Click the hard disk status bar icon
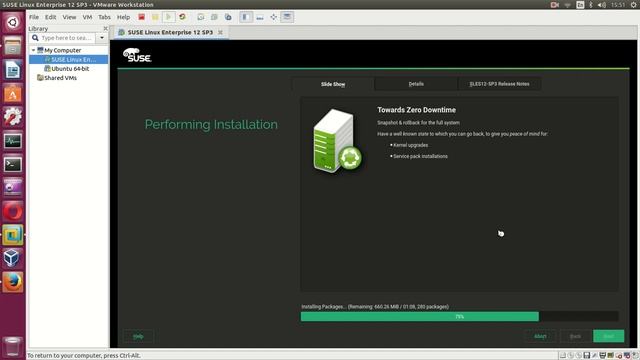The width and height of the screenshot is (640, 360). tap(562, 356)
